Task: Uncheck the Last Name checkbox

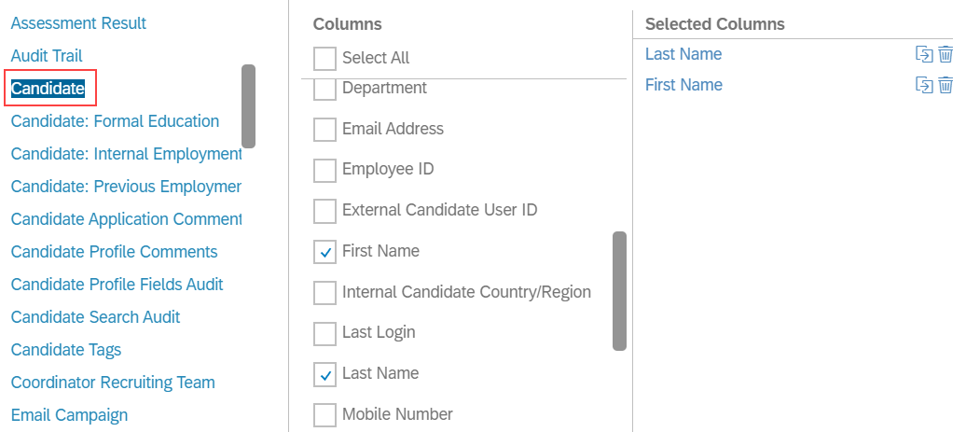Action: tap(325, 374)
